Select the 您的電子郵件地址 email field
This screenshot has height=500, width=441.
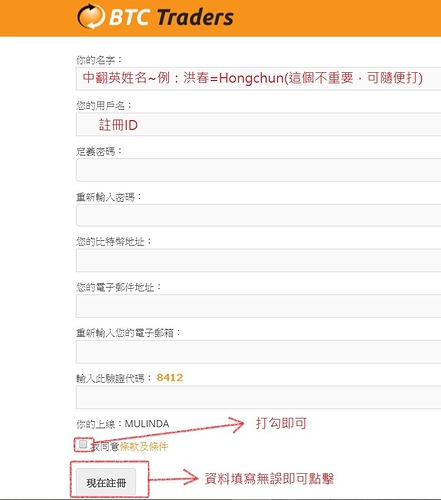tap(258, 306)
